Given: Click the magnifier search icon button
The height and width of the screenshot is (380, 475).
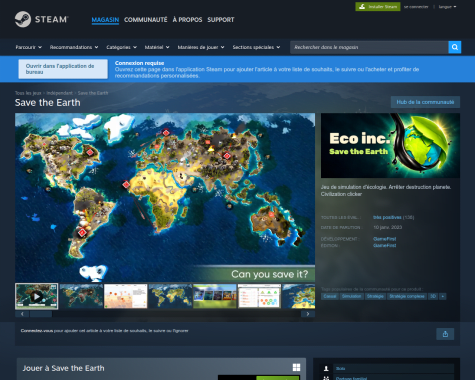Looking at the screenshot, I should 455,47.
